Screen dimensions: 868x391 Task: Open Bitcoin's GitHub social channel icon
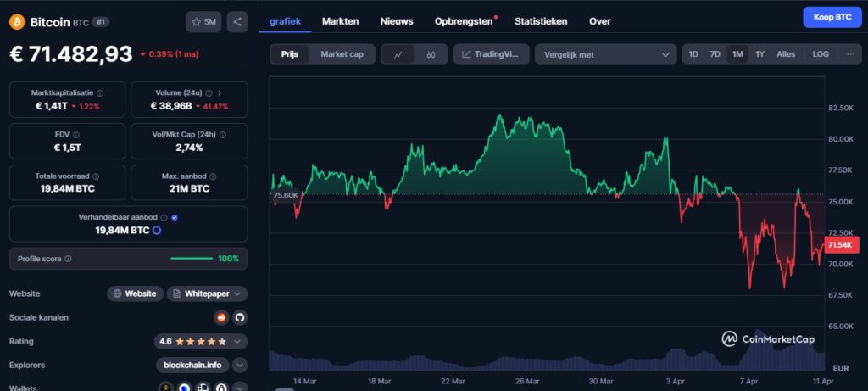(x=240, y=317)
